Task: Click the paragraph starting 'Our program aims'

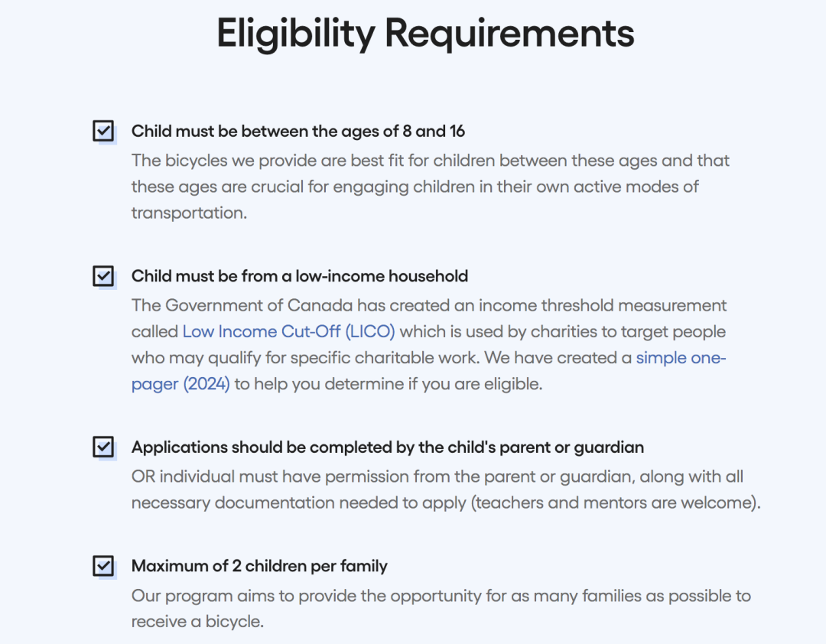Action: pyautogui.click(x=441, y=609)
